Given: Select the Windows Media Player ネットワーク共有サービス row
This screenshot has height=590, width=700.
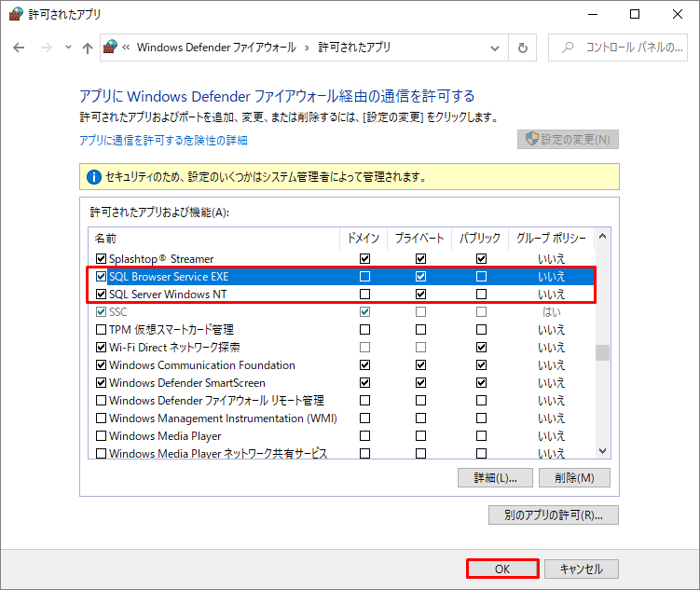Looking at the screenshot, I should click(341, 453).
